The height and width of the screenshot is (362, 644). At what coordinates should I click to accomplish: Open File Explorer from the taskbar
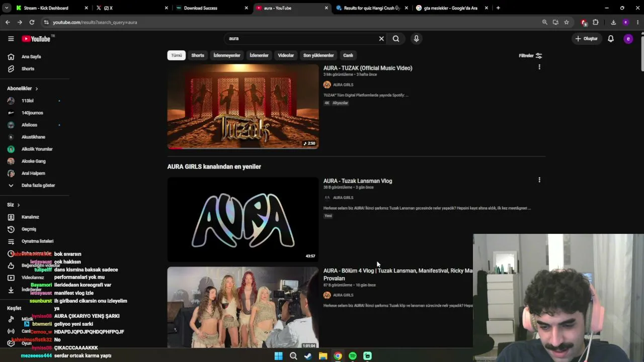coord(323,356)
